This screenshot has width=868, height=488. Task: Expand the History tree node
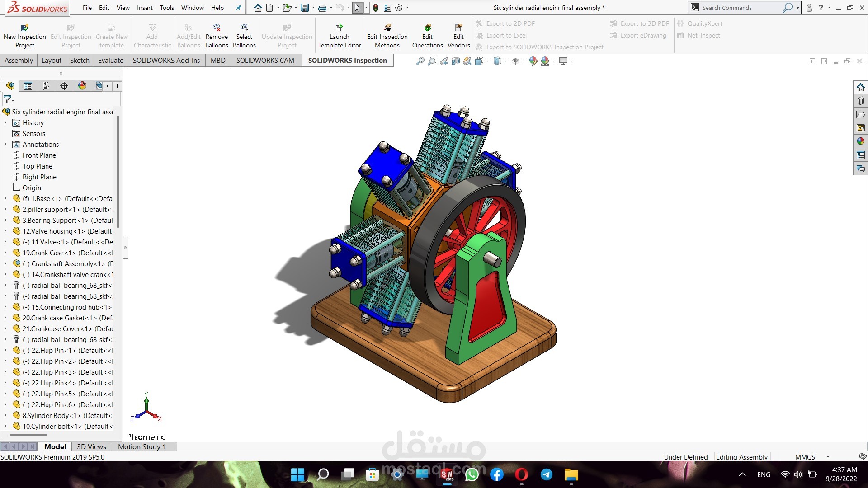click(x=5, y=123)
